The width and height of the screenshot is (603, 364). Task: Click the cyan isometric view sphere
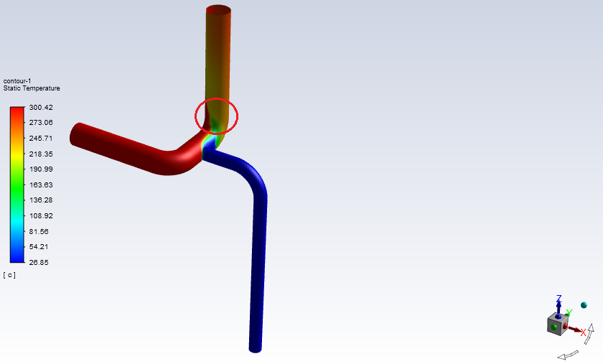[x=584, y=305]
